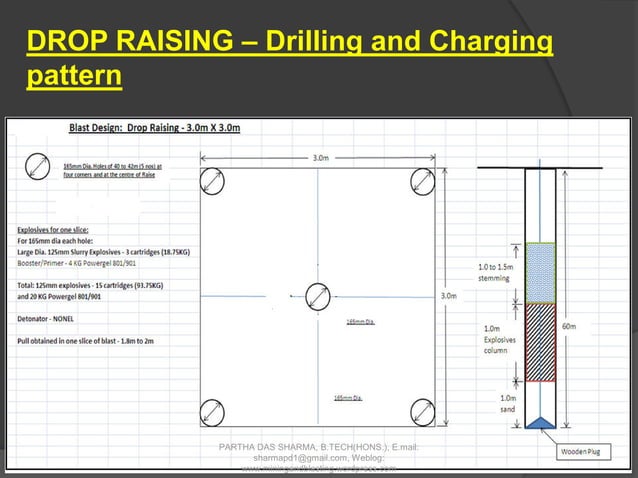The height and width of the screenshot is (478, 638).
Task: Click the line 'For 165mm dia each hole:'
Action: point(55,241)
